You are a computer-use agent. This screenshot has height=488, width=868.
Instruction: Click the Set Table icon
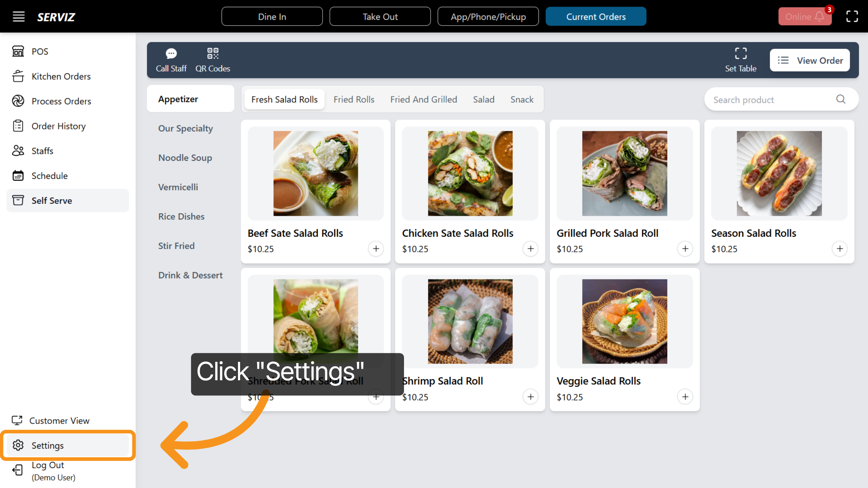pyautogui.click(x=741, y=53)
